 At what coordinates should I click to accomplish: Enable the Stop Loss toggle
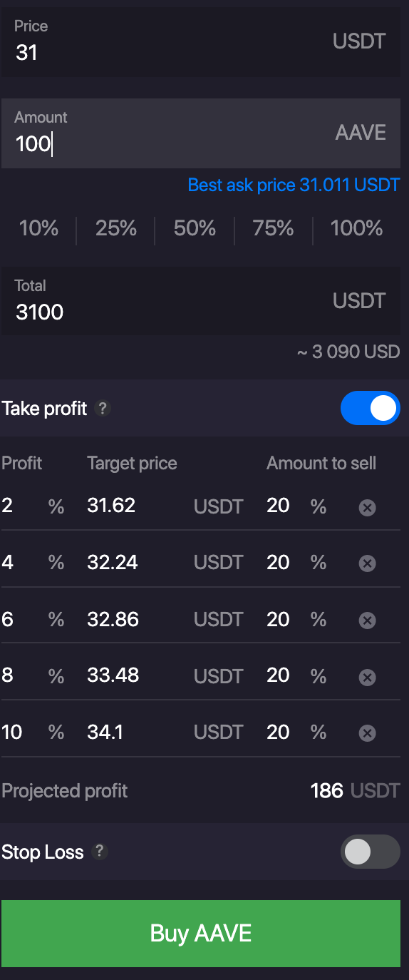pyautogui.click(x=371, y=852)
